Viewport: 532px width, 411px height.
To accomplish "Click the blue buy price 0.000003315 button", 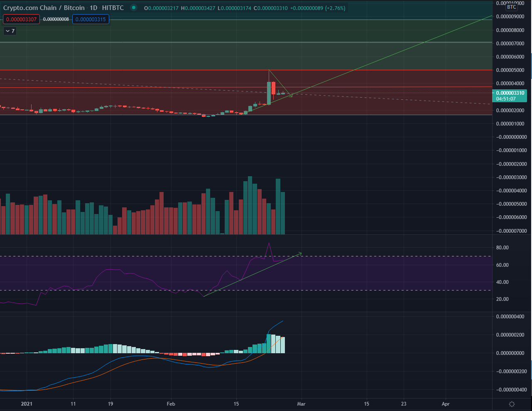I will pyautogui.click(x=91, y=20).
